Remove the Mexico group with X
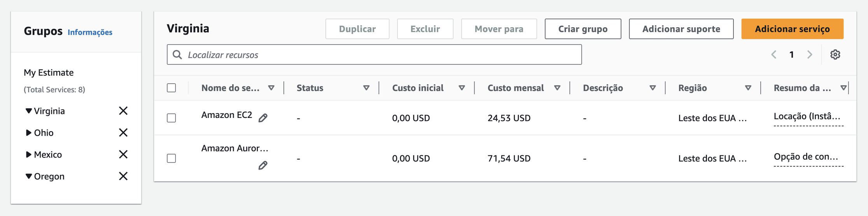The width and height of the screenshot is (868, 216). click(123, 155)
